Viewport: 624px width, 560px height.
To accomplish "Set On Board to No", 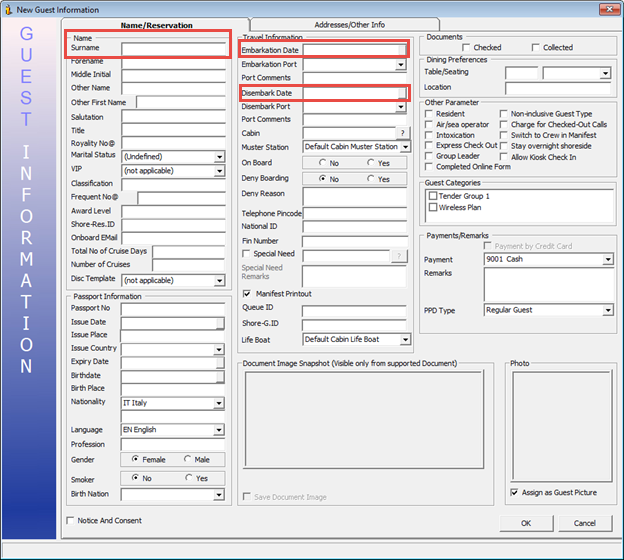I will coord(323,163).
